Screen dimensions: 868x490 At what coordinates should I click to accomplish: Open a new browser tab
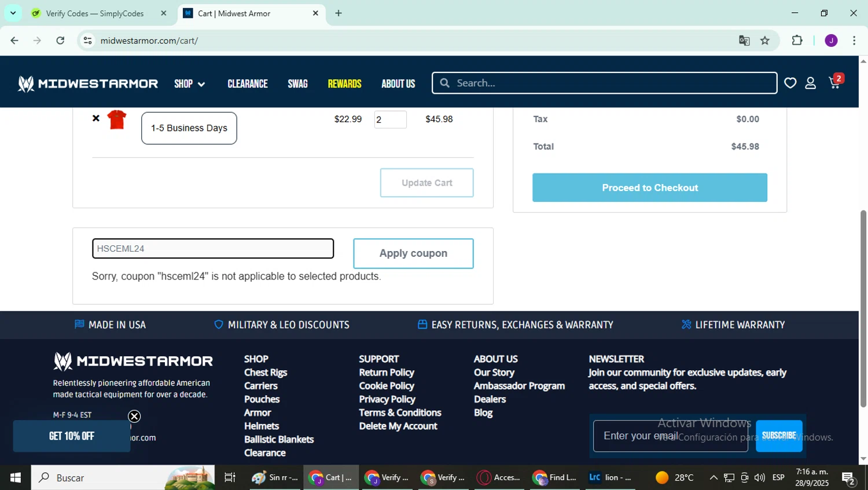(x=339, y=13)
